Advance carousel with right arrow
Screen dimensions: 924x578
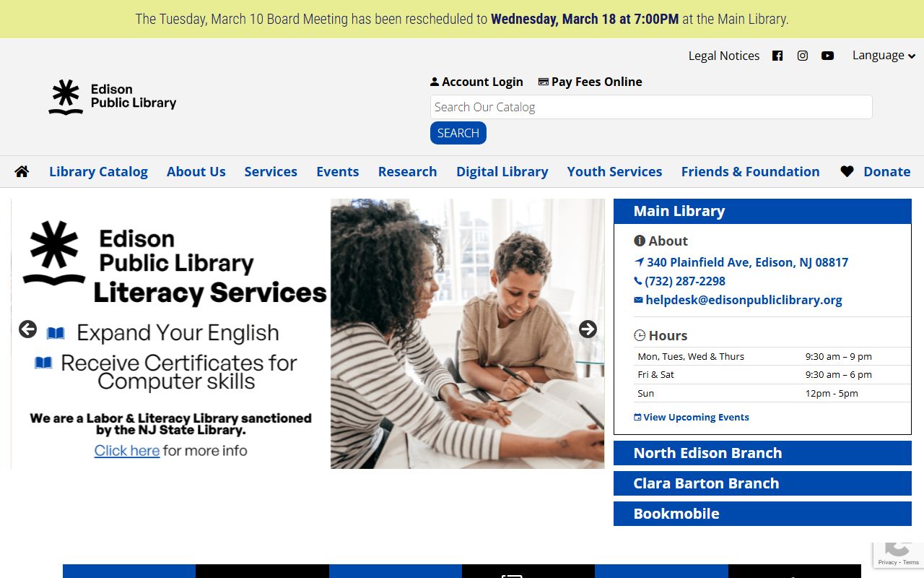click(x=588, y=329)
